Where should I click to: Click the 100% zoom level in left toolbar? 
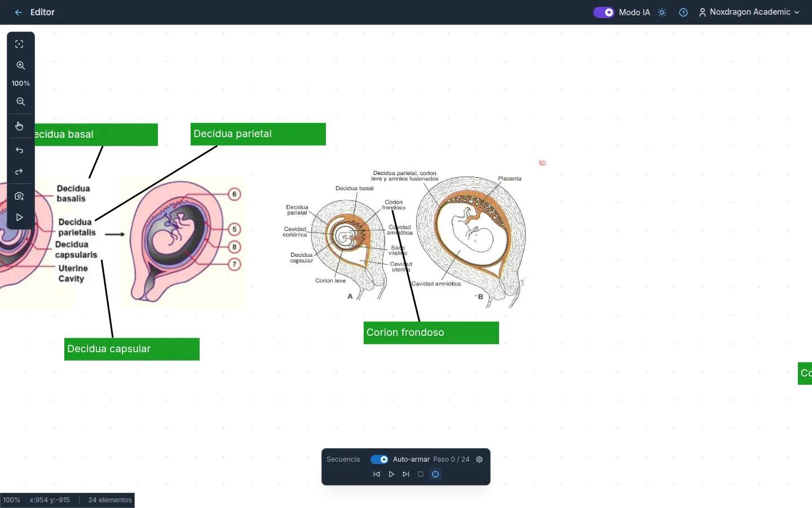[x=20, y=84]
